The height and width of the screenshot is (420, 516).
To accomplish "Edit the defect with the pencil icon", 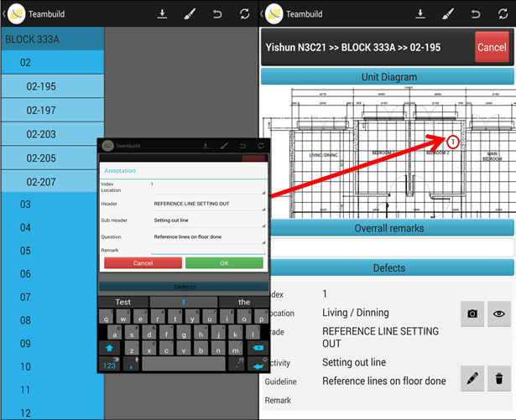I will click(472, 379).
